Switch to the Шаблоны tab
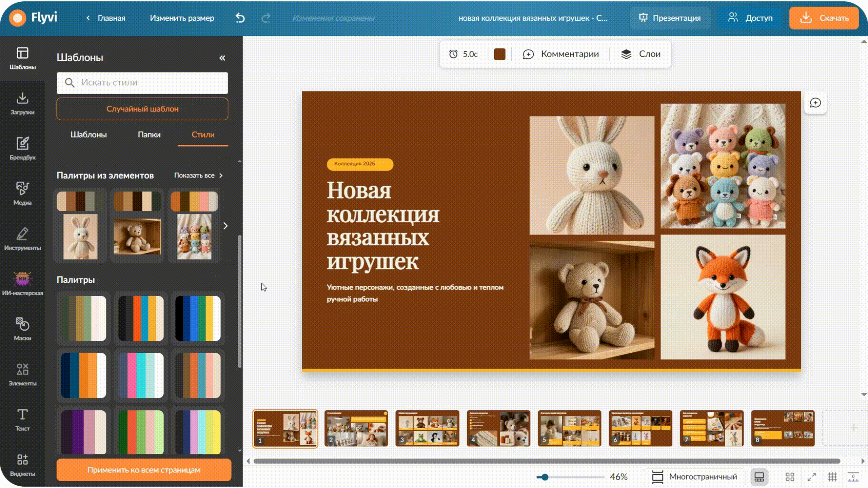868x488 pixels. pos(88,135)
